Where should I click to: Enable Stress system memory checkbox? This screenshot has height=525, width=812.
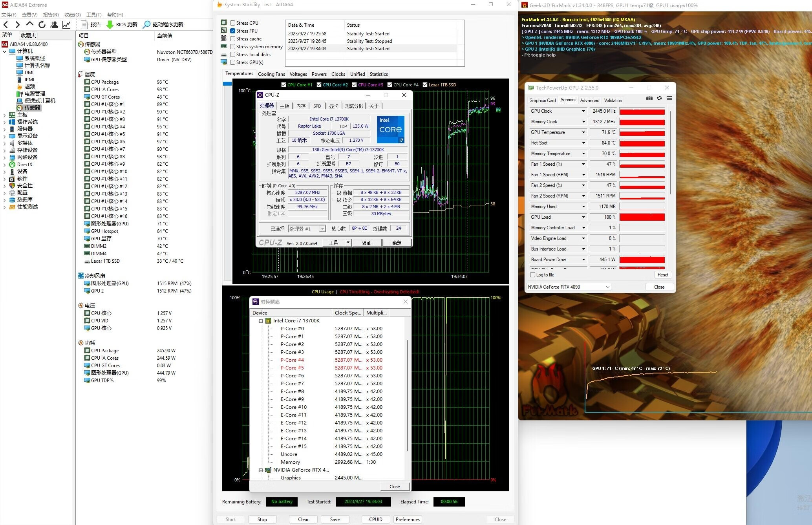[233, 47]
